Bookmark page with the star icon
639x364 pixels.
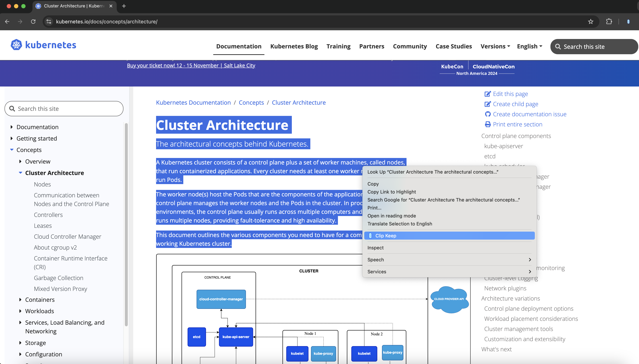591,22
